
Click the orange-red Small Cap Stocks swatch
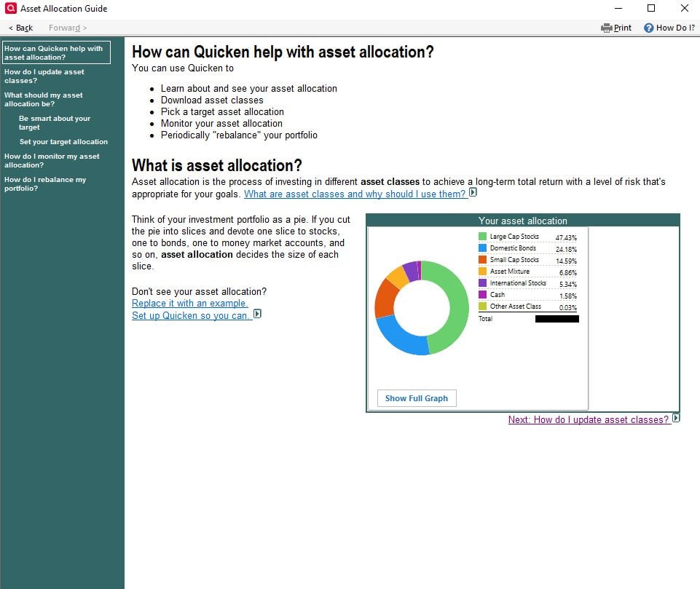[x=482, y=259]
